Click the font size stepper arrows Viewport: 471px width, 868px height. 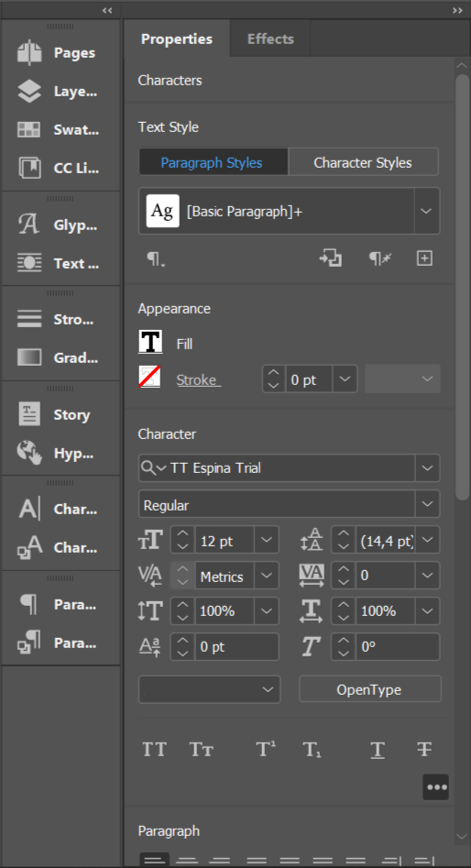183,540
